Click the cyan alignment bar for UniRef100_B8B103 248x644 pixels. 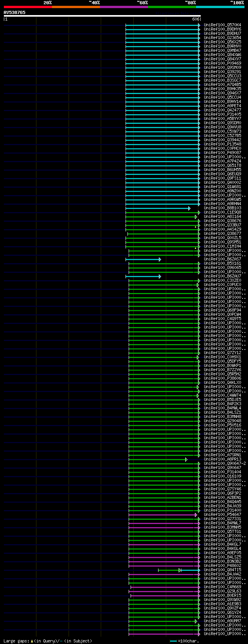point(158,208)
